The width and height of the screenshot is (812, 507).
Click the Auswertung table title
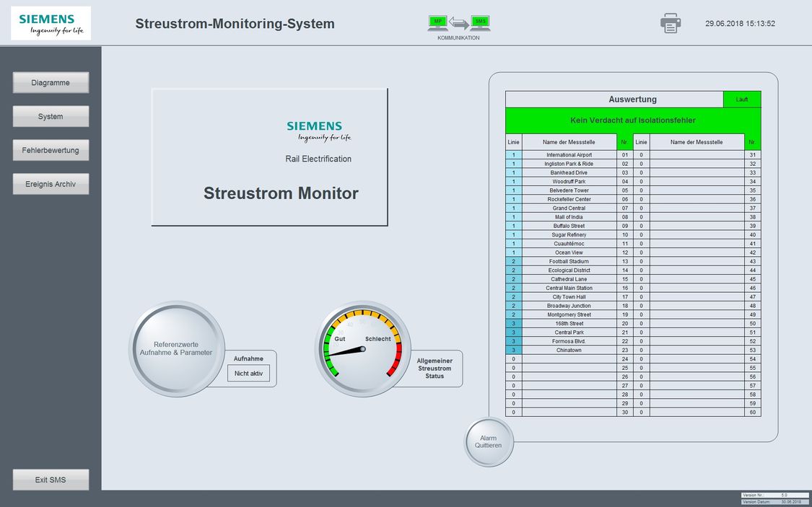pos(632,100)
